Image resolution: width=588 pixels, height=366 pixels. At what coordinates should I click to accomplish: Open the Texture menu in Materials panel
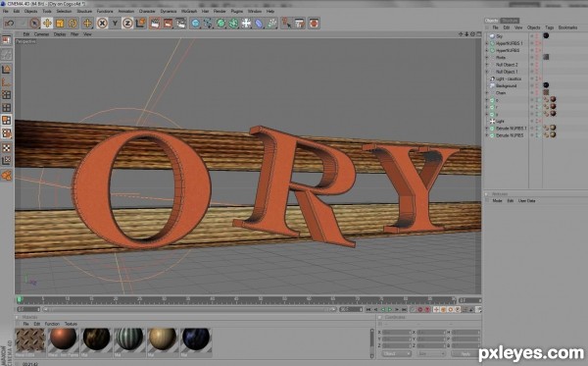71,324
